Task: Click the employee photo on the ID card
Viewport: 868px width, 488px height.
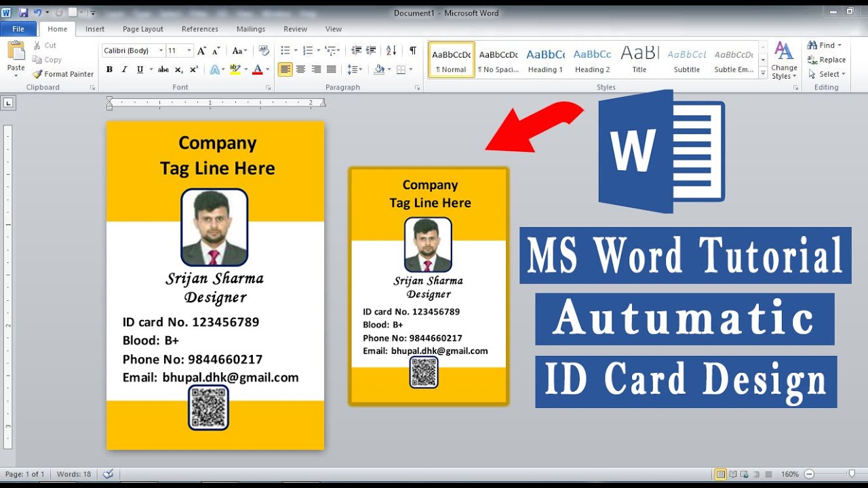Action: pyautogui.click(x=214, y=227)
